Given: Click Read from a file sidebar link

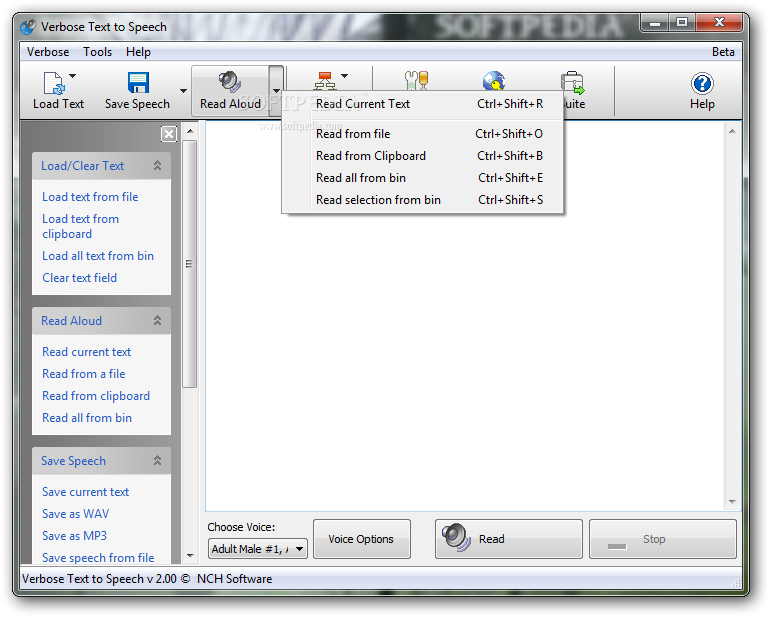Looking at the screenshot, I should coord(83,374).
